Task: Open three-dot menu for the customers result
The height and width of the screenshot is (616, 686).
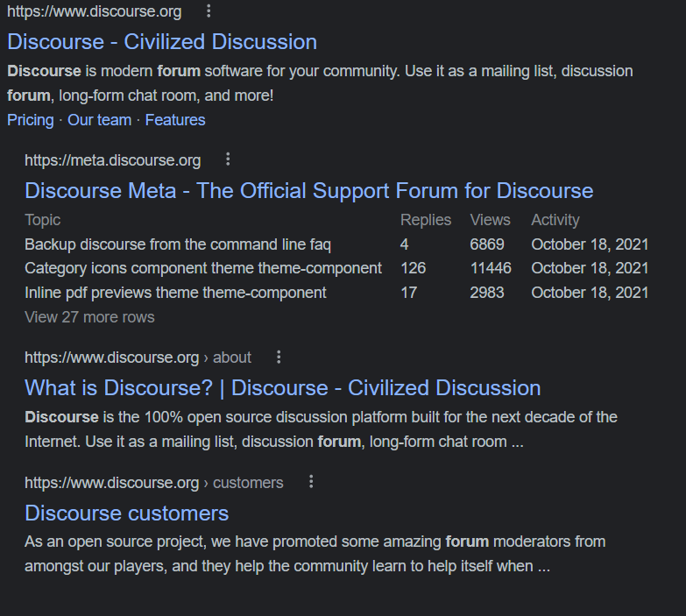Action: click(311, 482)
